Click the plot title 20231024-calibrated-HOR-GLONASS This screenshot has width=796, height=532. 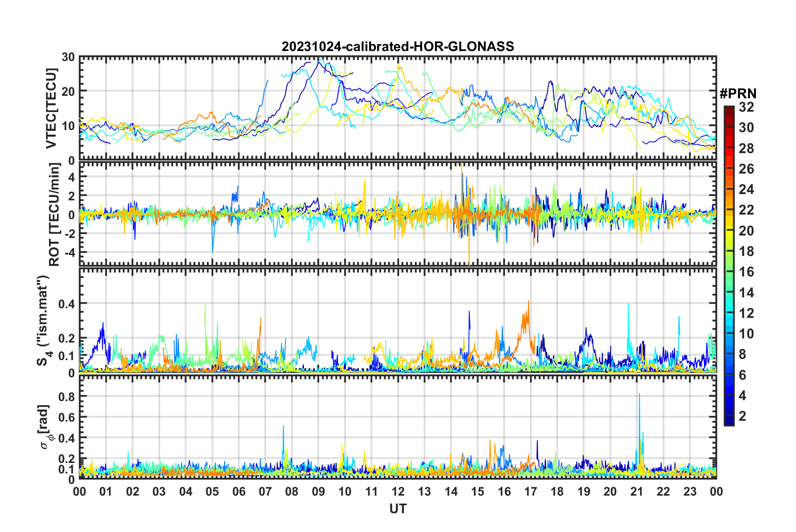pyautogui.click(x=398, y=46)
